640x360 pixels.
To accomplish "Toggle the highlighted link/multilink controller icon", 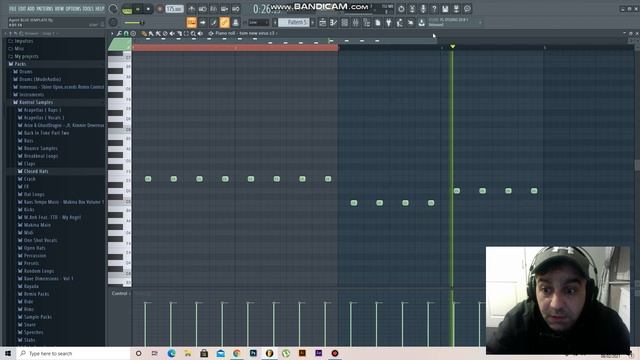I will [x=224, y=22].
